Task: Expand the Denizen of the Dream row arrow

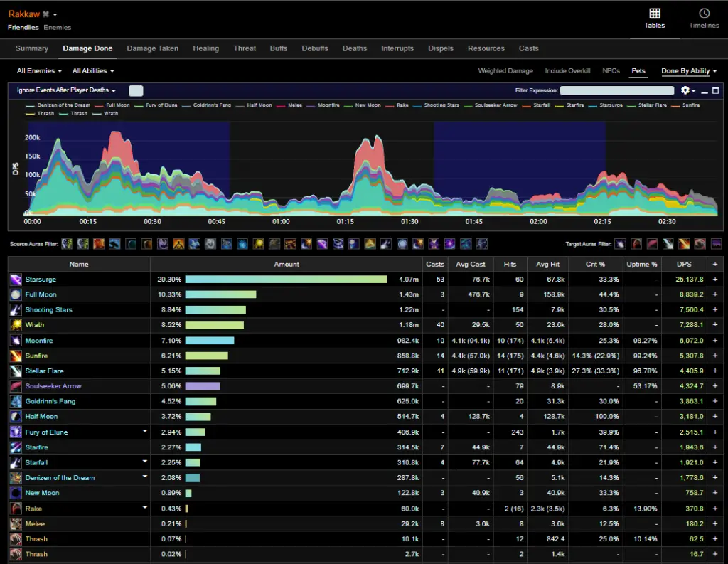Action: (145, 477)
